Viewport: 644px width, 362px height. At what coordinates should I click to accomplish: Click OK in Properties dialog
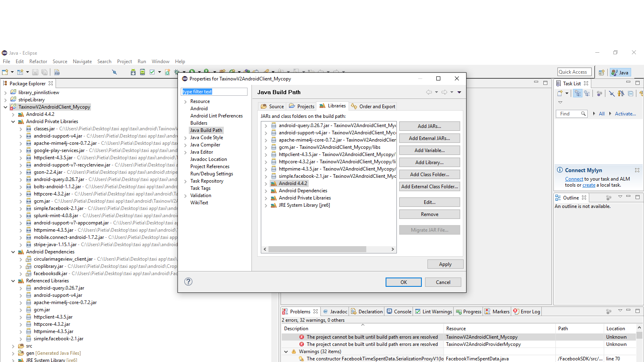(x=404, y=282)
